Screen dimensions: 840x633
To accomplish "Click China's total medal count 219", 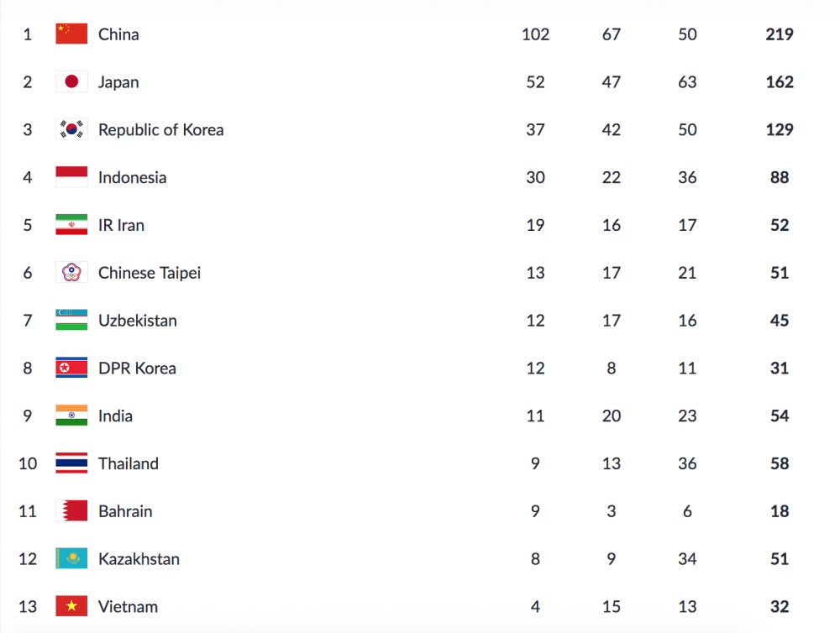I will 780,34.
